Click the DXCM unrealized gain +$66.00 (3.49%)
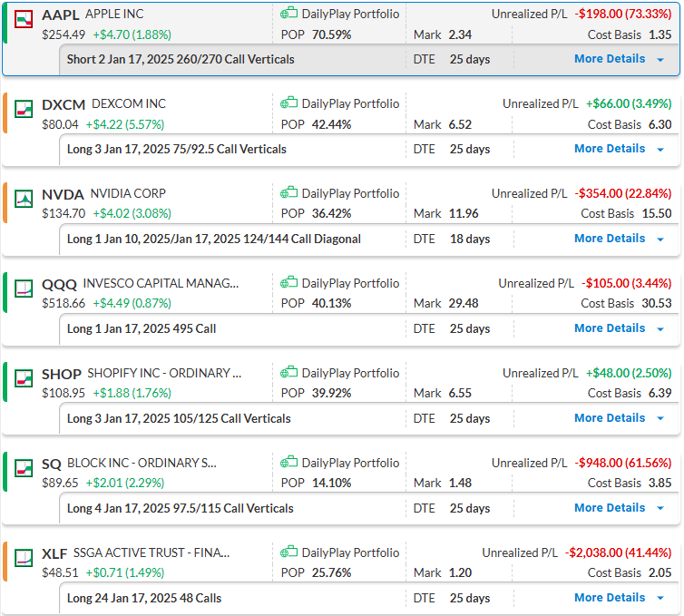 pos(628,103)
